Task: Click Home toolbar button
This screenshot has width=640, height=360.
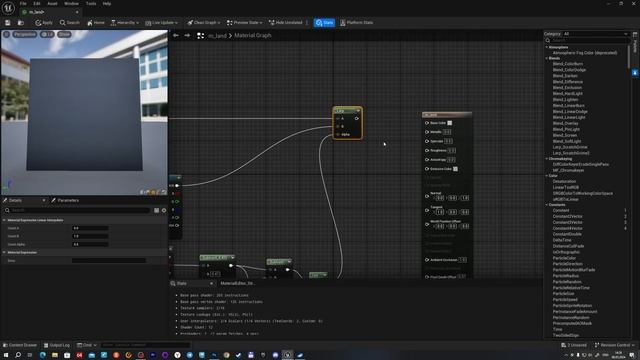Action: [96, 23]
